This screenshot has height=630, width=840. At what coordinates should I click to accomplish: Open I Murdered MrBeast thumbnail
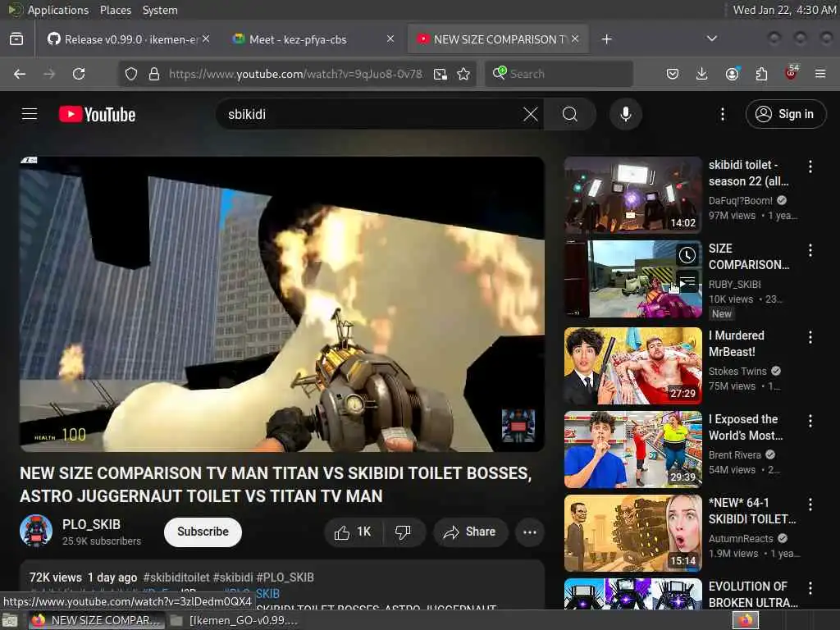pos(632,366)
